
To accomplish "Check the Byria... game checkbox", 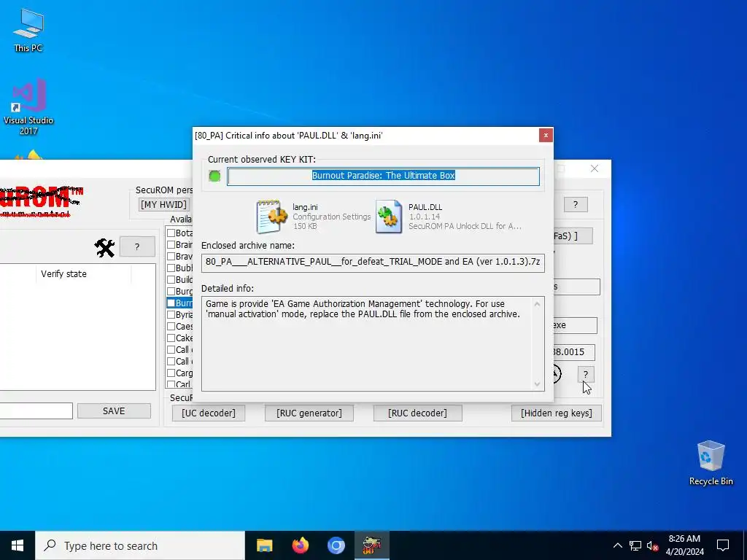I will (171, 314).
